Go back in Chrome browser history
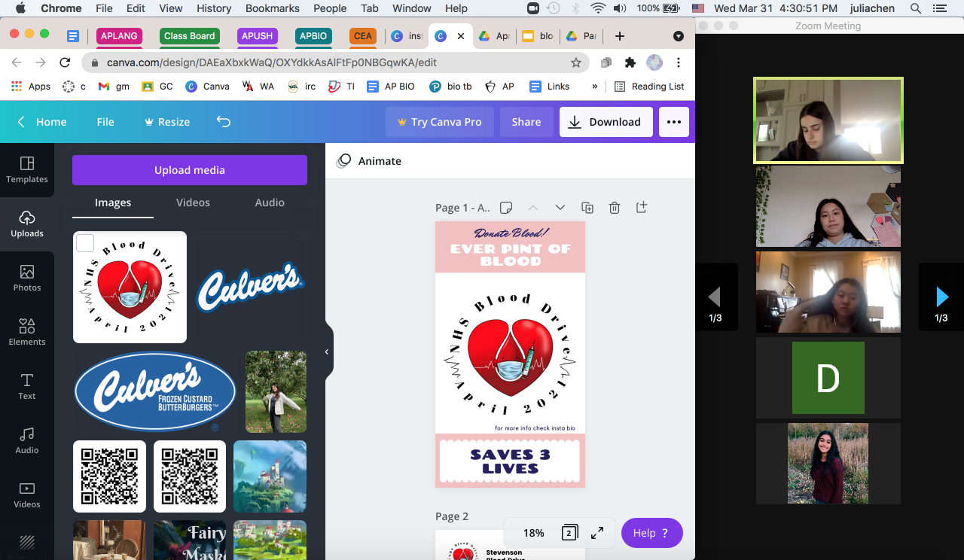 (x=17, y=62)
